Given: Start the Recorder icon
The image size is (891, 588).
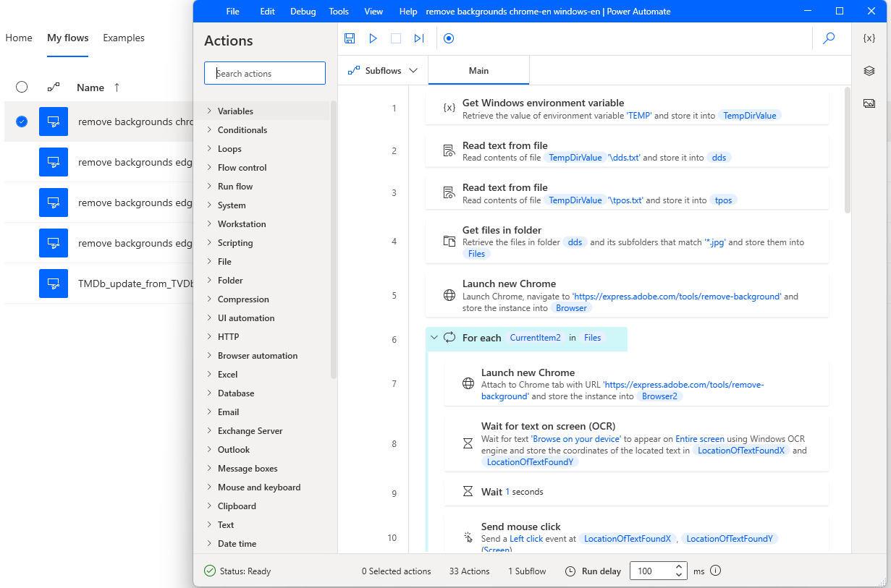Looking at the screenshot, I should coord(449,38).
